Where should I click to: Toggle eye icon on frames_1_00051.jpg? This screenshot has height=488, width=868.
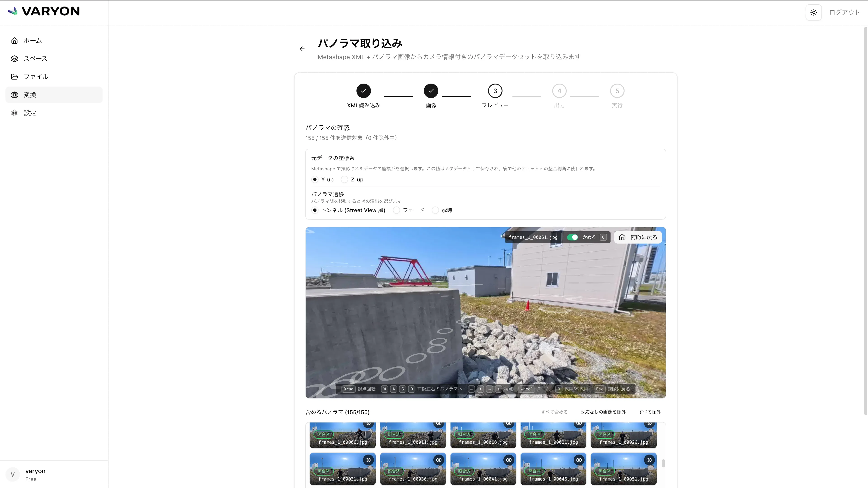point(649,460)
